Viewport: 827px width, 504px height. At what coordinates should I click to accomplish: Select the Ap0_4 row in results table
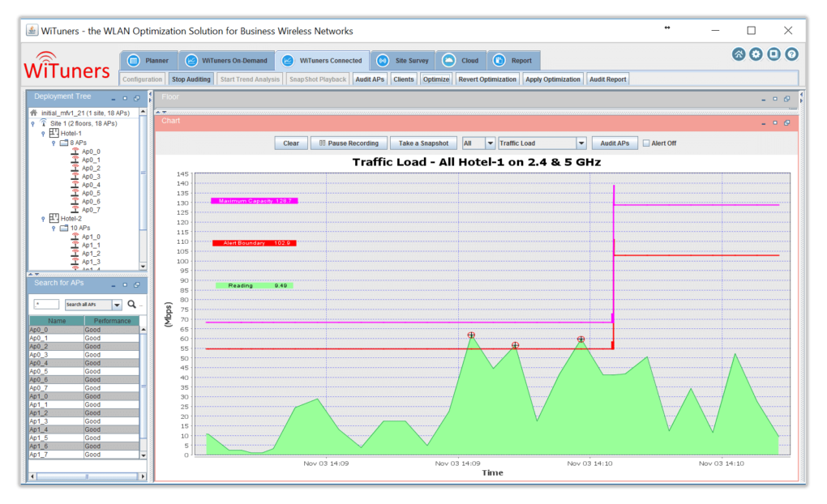coord(84,363)
